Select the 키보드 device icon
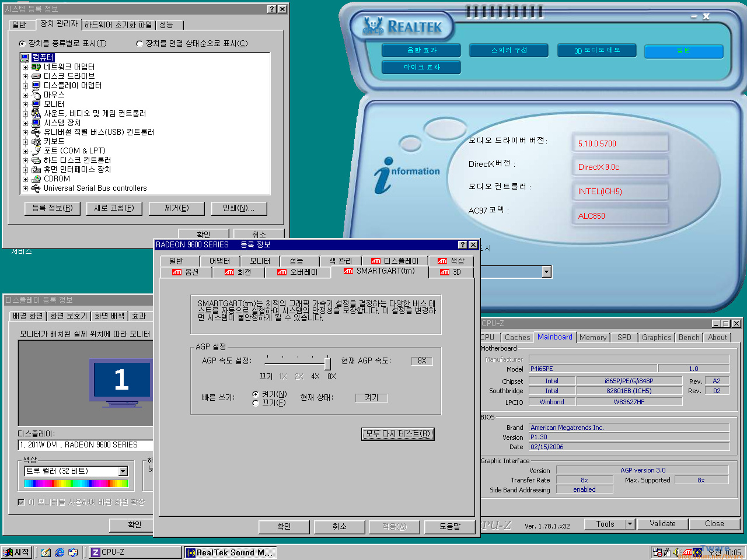 [x=36, y=141]
